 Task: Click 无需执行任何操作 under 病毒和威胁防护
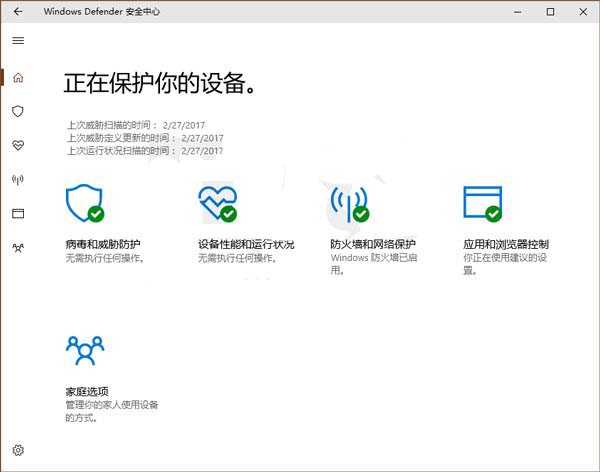pos(105,258)
